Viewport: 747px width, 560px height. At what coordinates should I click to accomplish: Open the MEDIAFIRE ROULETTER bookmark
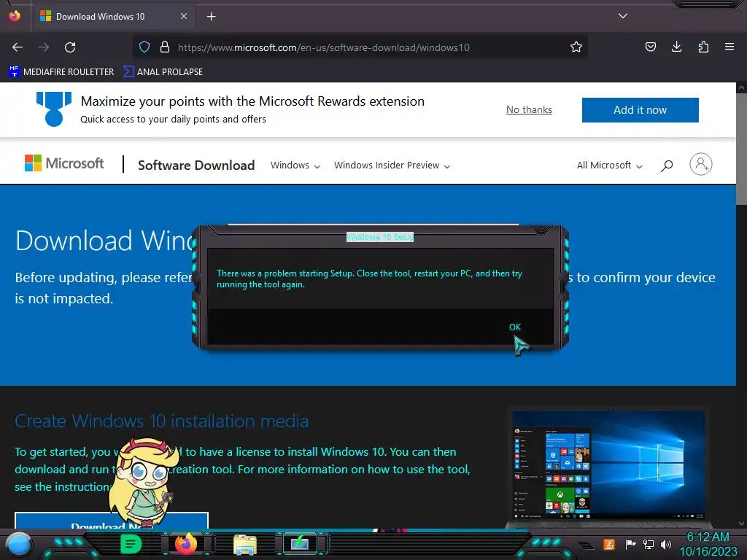[x=61, y=72]
